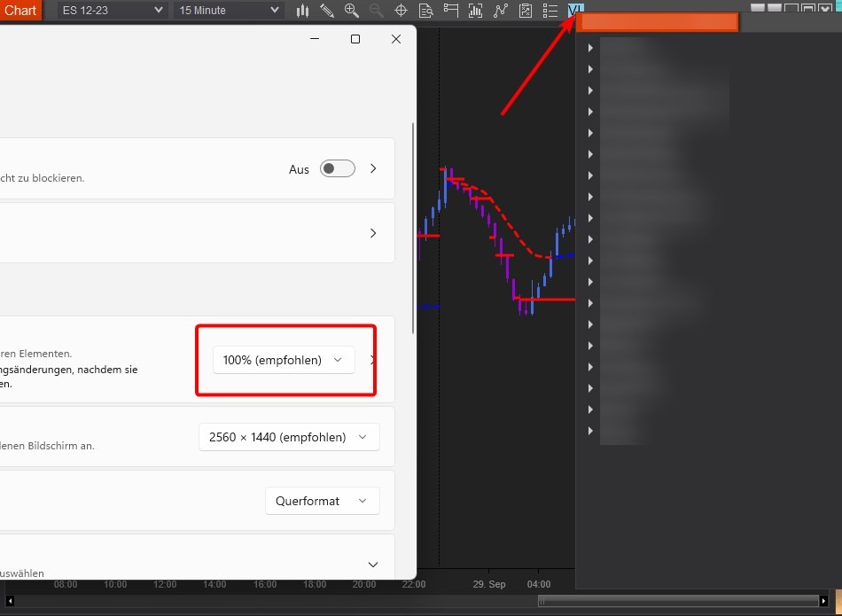Click the chart scrollbar right arrow
The height and width of the screenshot is (616, 842).
click(823, 600)
